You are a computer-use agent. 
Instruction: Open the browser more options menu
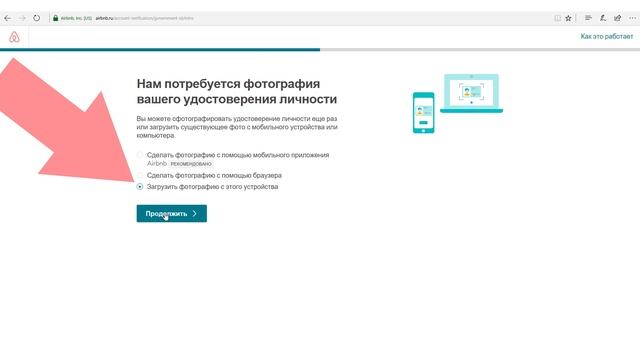(632, 18)
